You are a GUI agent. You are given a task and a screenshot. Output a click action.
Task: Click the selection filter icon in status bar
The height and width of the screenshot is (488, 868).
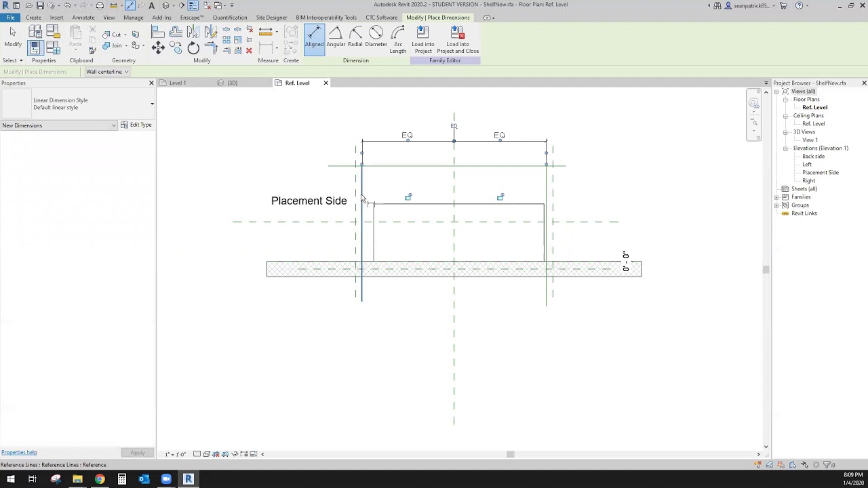click(x=827, y=465)
